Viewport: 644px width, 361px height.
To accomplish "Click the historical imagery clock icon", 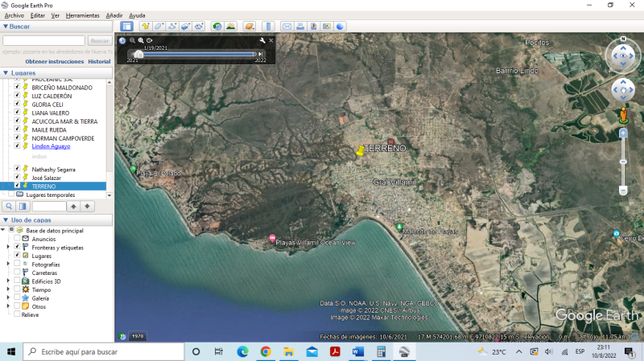I will click(217, 27).
